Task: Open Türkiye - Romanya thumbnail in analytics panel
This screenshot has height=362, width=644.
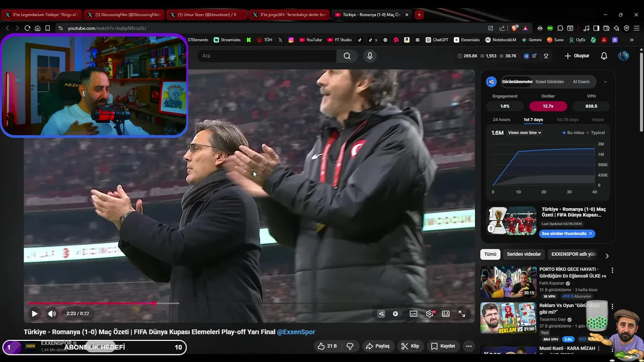Action: [512, 221]
